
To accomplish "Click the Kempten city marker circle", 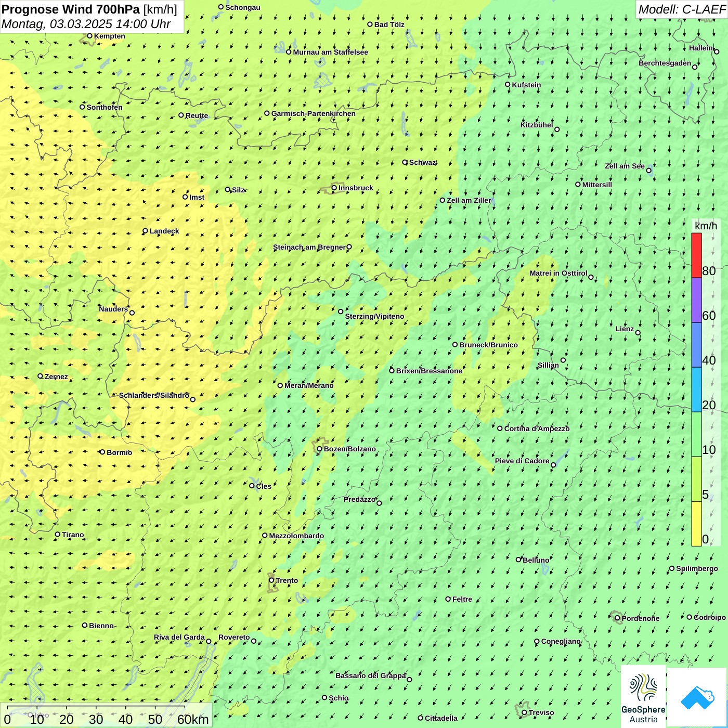I will tap(89, 36).
